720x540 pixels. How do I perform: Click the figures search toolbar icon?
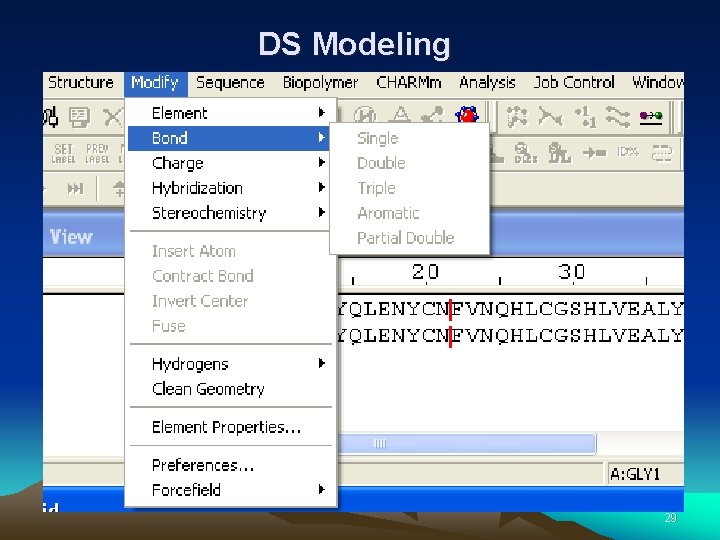560,153
